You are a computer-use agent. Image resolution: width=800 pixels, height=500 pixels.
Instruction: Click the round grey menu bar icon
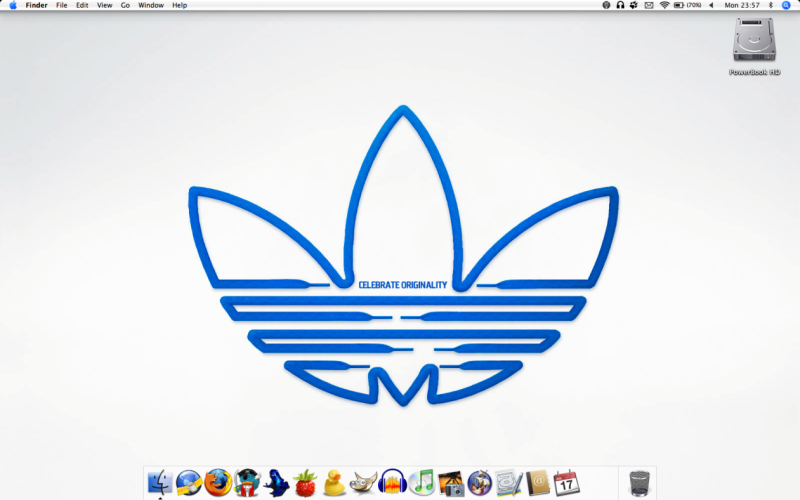(606, 5)
